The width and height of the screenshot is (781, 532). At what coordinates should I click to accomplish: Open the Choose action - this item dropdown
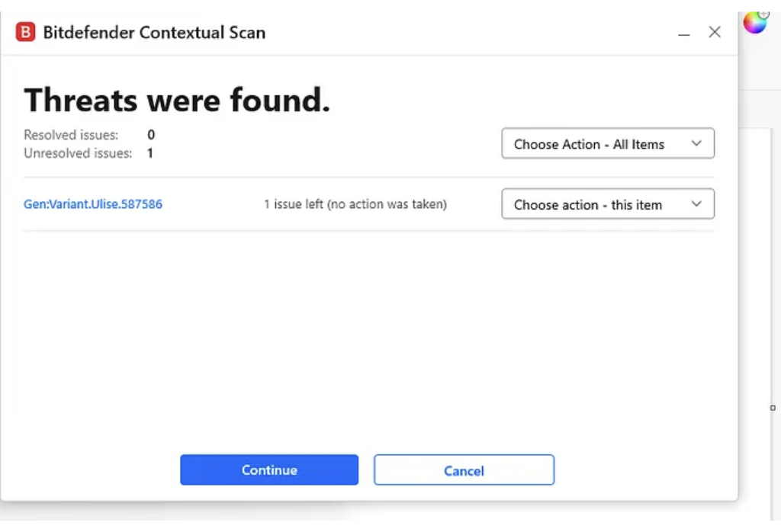click(607, 204)
